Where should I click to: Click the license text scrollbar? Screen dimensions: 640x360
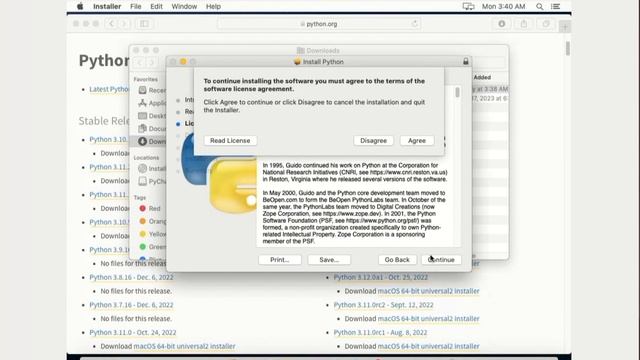pos(457,92)
